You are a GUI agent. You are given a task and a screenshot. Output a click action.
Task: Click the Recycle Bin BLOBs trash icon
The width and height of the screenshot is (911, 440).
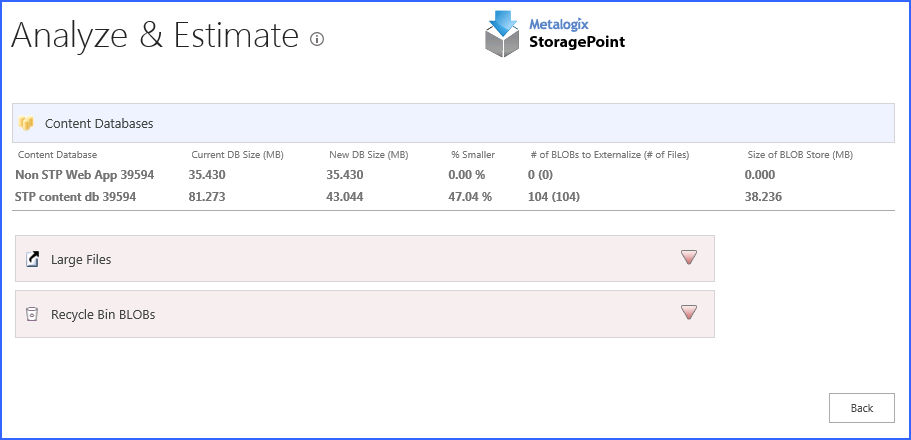tap(31, 314)
